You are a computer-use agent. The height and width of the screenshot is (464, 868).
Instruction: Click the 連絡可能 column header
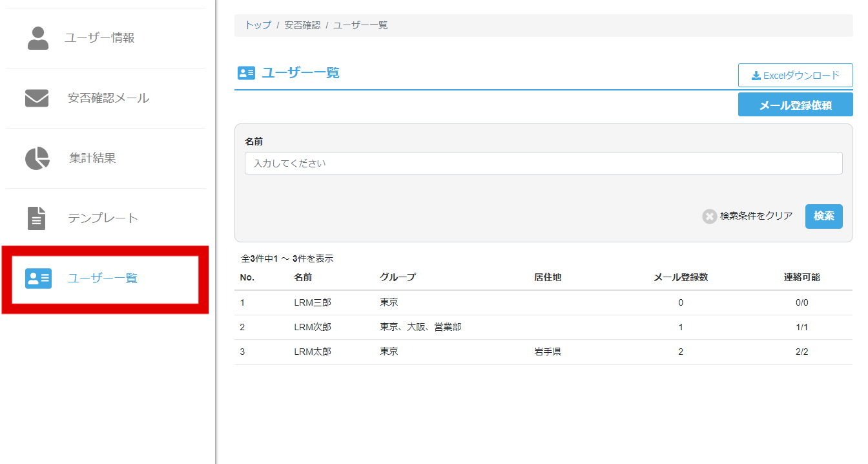(802, 277)
